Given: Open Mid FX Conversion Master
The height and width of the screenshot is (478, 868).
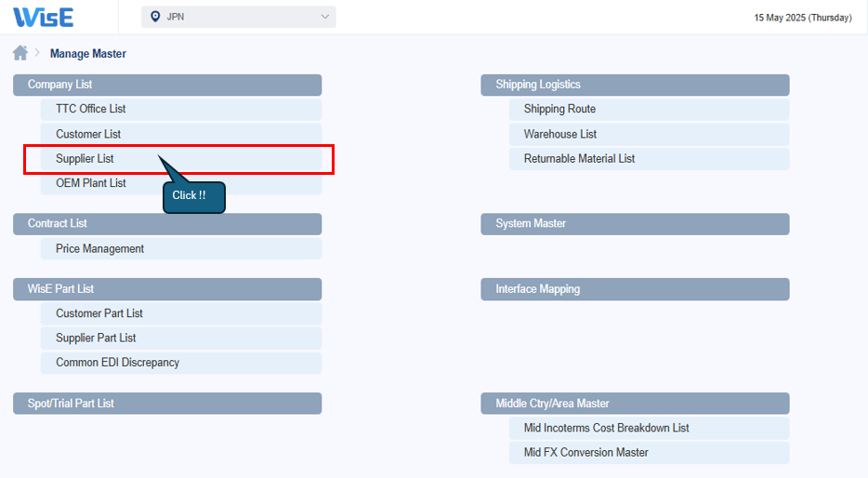Looking at the screenshot, I should [x=585, y=453].
